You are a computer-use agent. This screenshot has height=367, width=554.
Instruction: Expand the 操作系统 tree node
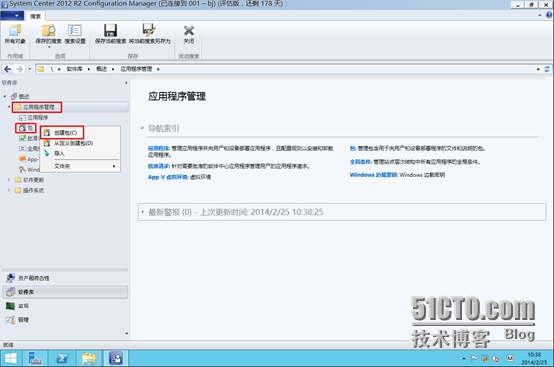(9, 190)
